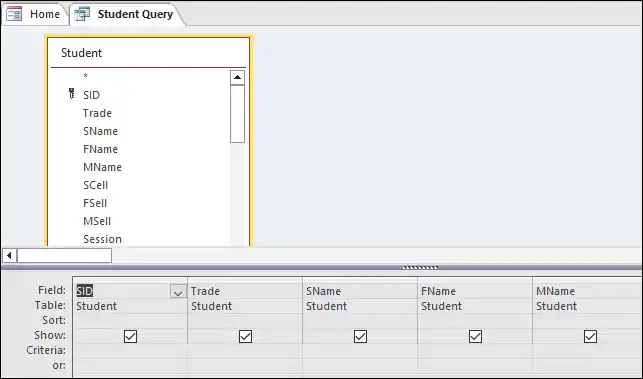
Task: Select MSell in the Student field list
Action: click(97, 221)
